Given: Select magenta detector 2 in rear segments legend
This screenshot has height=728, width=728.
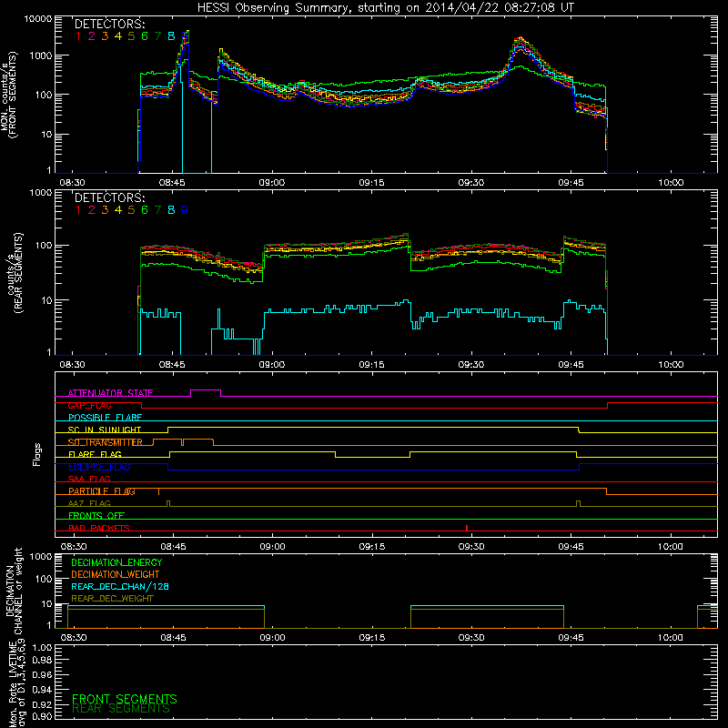Looking at the screenshot, I should [x=92, y=210].
